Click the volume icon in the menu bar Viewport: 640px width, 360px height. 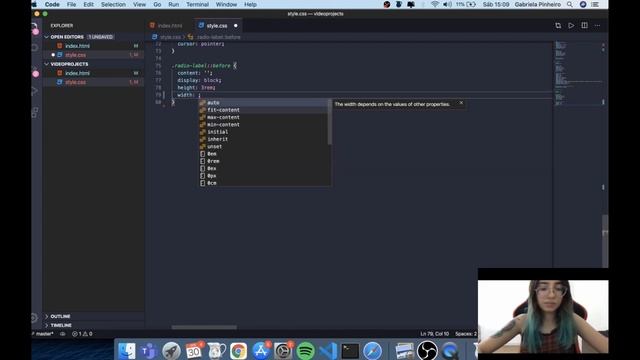coord(447,4)
